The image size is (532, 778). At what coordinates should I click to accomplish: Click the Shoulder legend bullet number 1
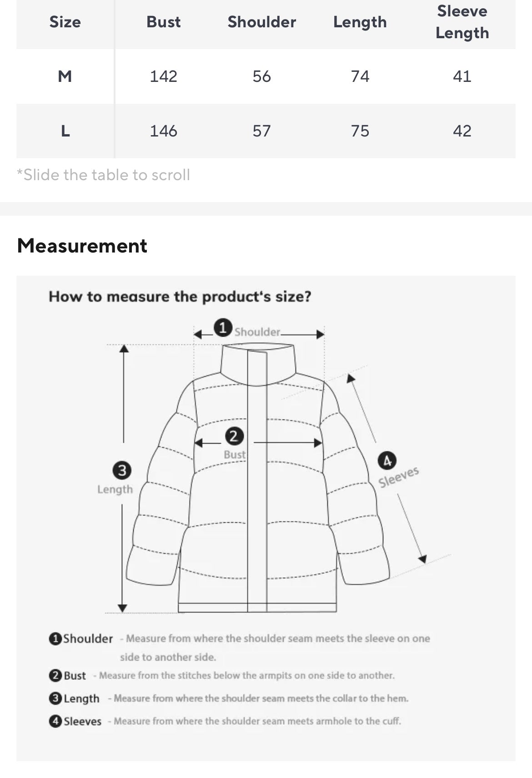tap(55, 639)
